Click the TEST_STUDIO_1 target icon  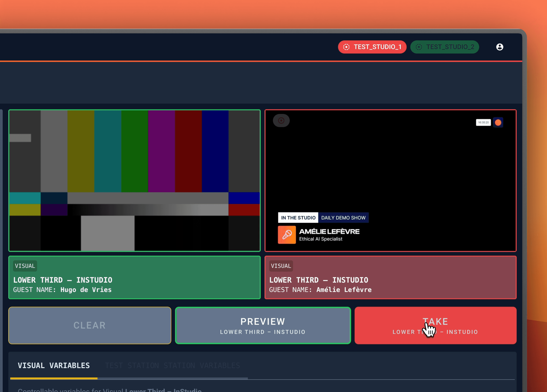coord(346,47)
